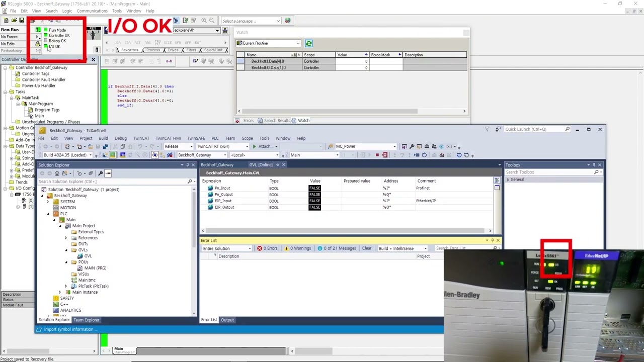
Task: Click the zoom in magnifier in RSLogix
Action: 204,21
